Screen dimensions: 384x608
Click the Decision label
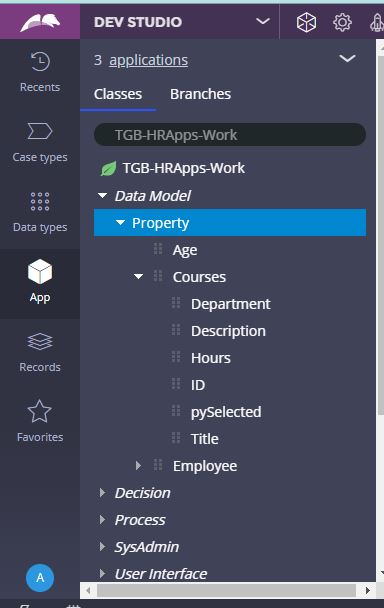(x=142, y=493)
